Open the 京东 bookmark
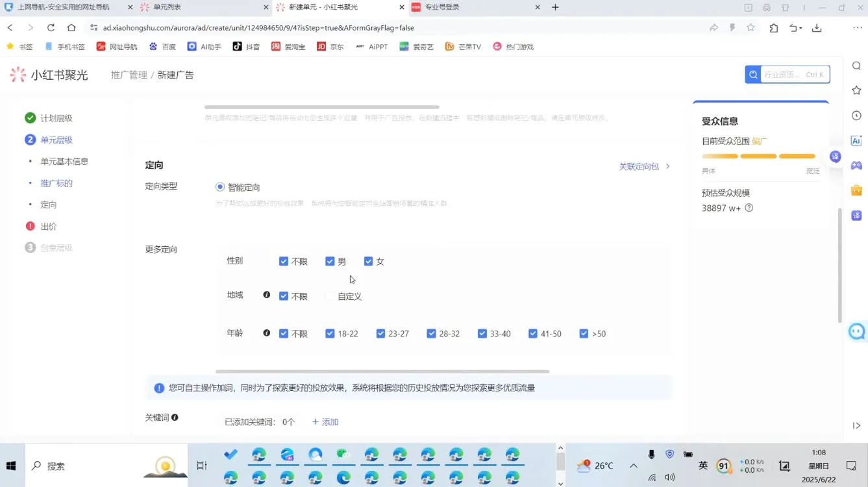This screenshot has height=487, width=868. pyautogui.click(x=330, y=46)
